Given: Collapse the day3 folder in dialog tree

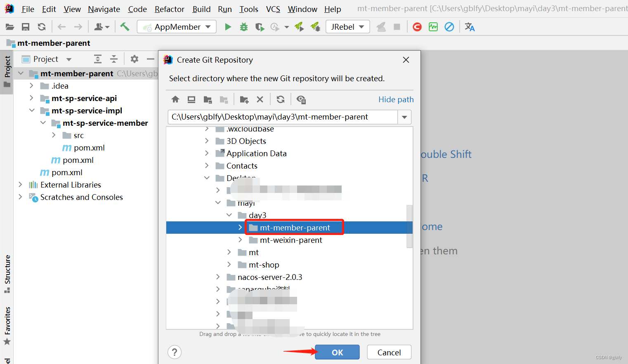Looking at the screenshot, I should point(229,215).
